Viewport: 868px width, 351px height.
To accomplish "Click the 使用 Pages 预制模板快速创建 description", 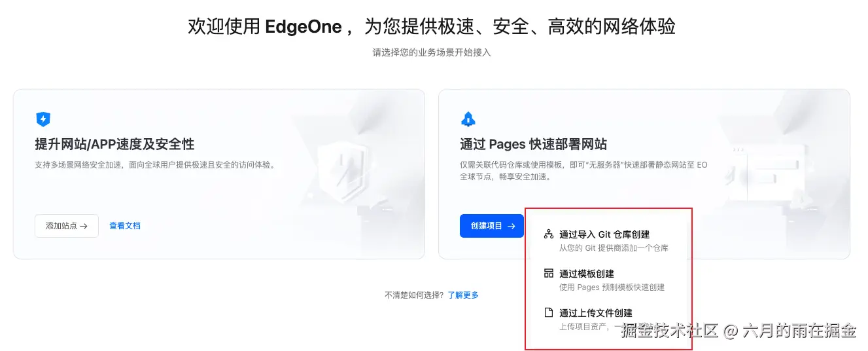I will pos(612,287).
